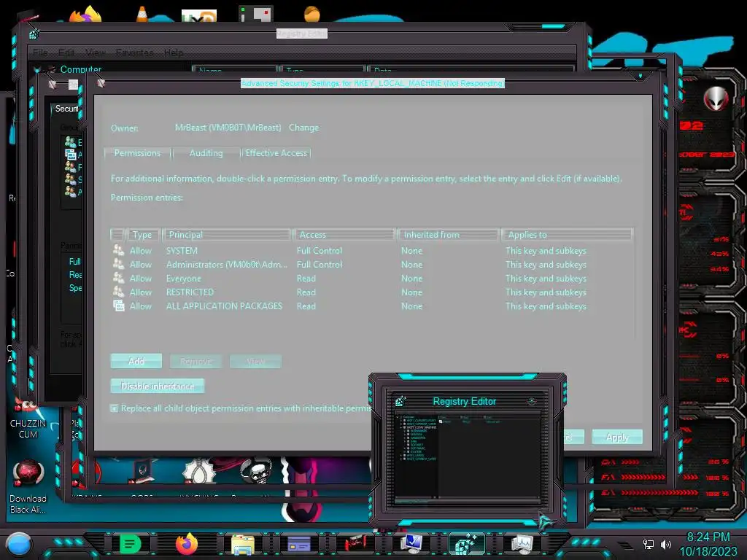The width and height of the screenshot is (747, 560).
Task: Switch to Registry Editor taskbar button
Action: pos(467,544)
